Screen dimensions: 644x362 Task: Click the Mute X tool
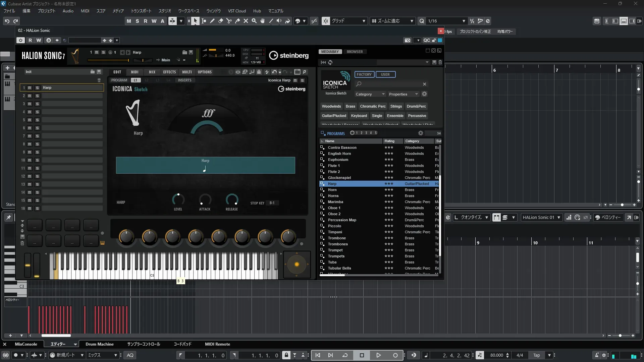(246, 21)
